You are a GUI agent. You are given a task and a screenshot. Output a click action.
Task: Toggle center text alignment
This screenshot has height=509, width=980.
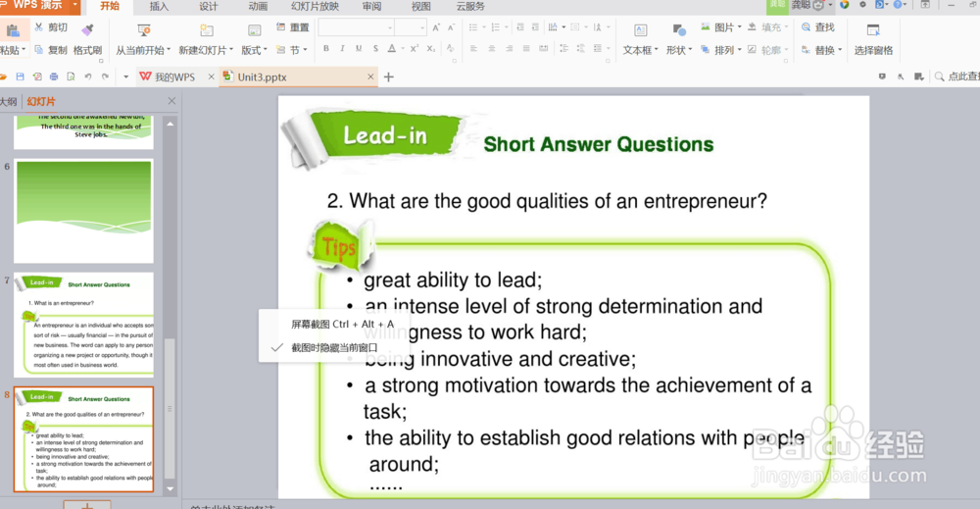(x=492, y=49)
